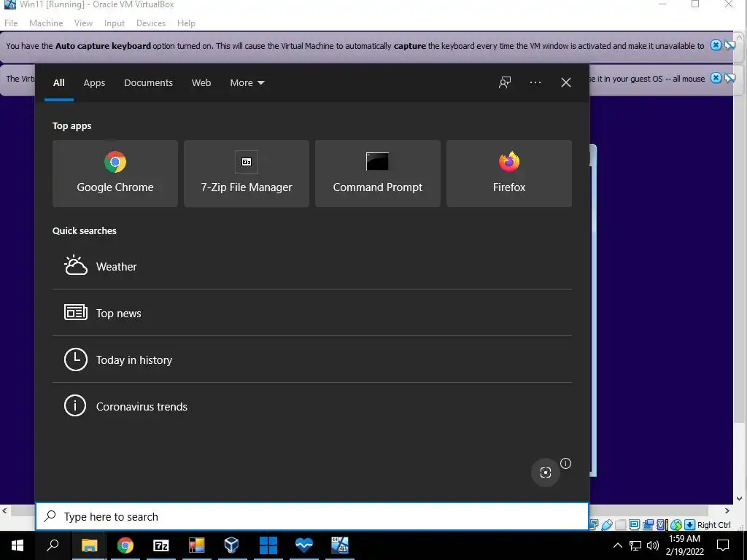Open VirtualBox Help menu

[186, 23]
